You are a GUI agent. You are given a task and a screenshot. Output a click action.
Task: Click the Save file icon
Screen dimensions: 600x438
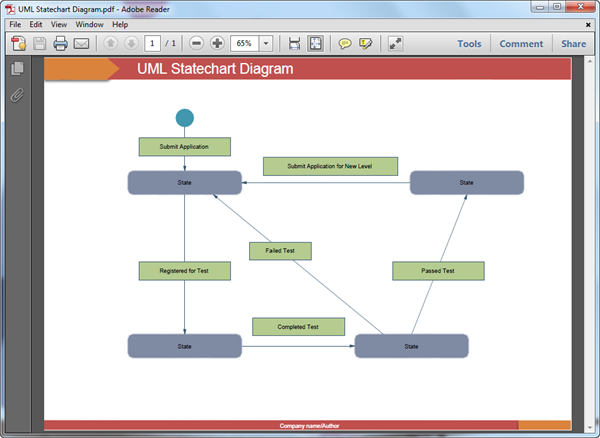click(40, 44)
